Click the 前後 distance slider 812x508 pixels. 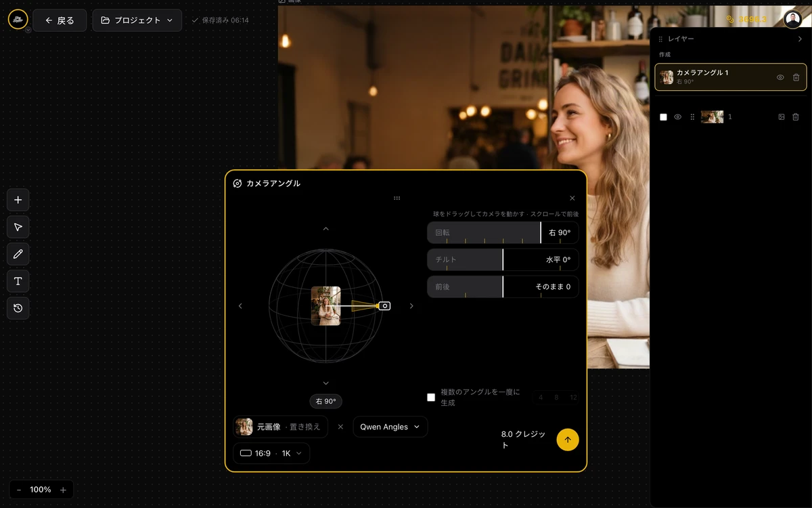pos(503,287)
